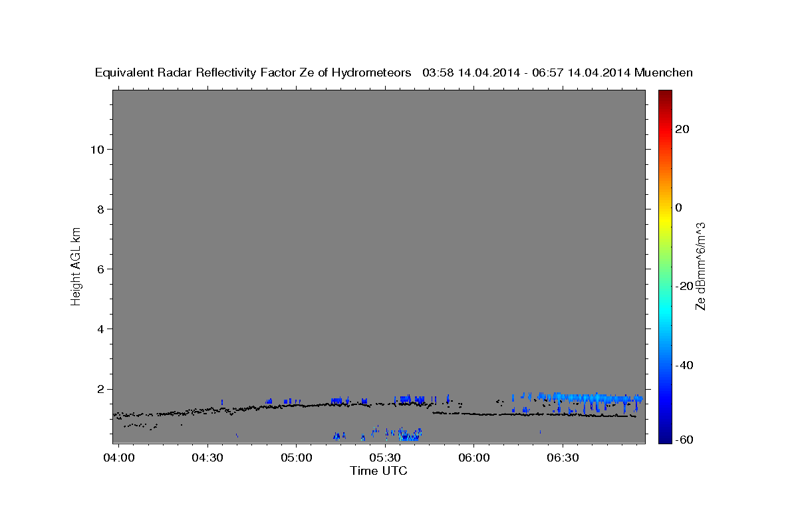
Task: Click the colorbar label 'Ze dBmm^6/m^3'
Action: pyautogui.click(x=700, y=266)
